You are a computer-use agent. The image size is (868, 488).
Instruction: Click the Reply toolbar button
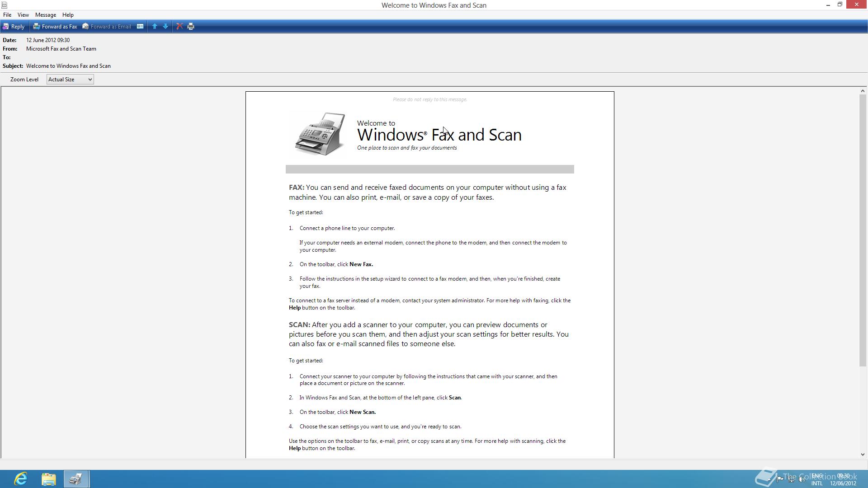14,27
